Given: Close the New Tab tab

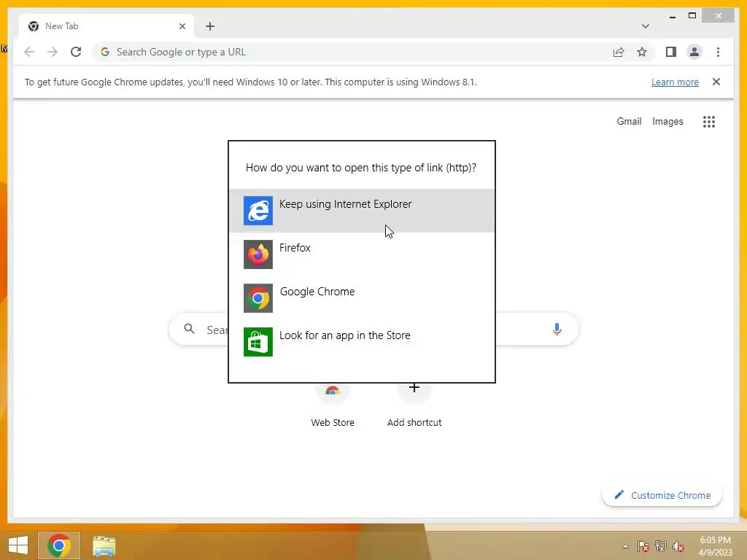Looking at the screenshot, I should pyautogui.click(x=182, y=26).
